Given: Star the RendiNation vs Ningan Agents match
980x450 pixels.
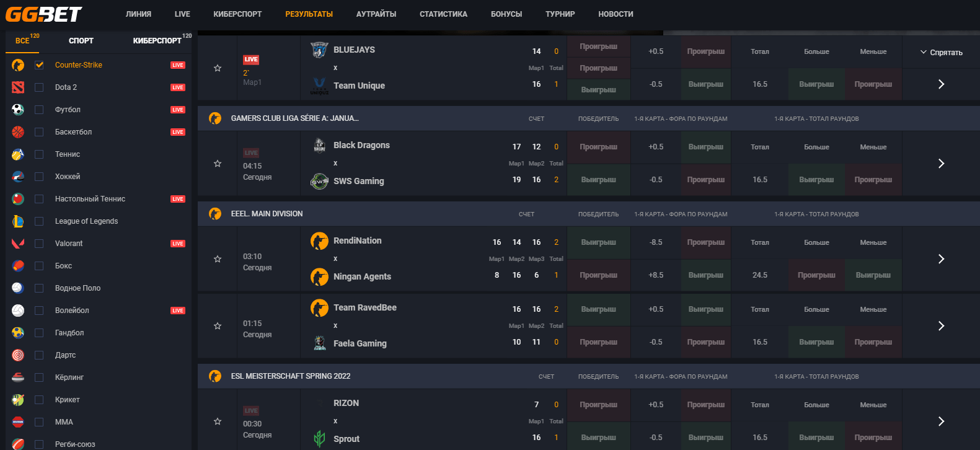Looking at the screenshot, I should click(x=218, y=259).
